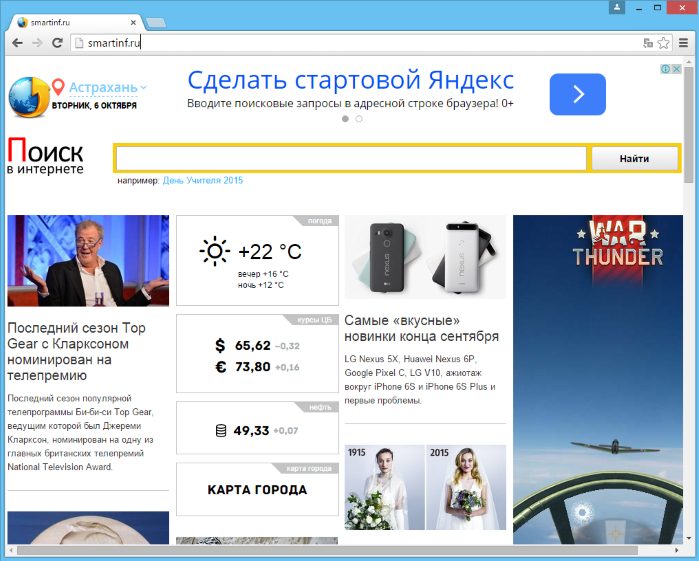Viewport: 699px width, 561px height.
Task: Open the 1915 bride photo
Action: click(x=385, y=487)
